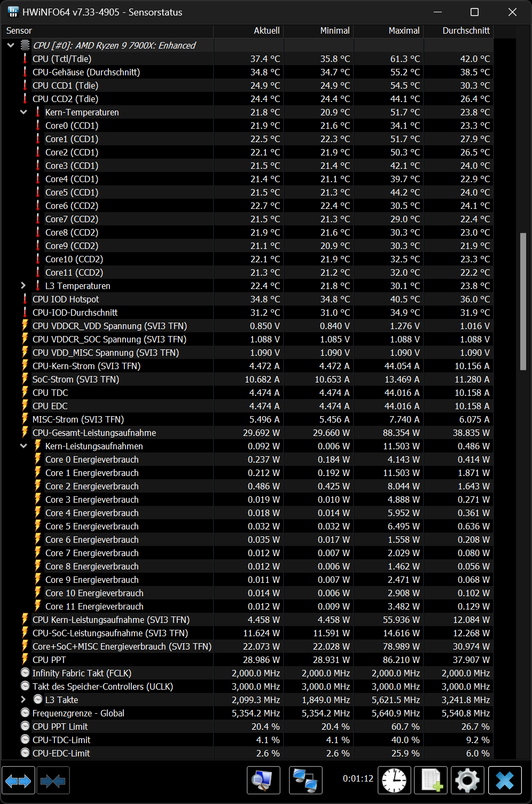This screenshot has width=532, height=804.
Task: Select the CPU-Gehäuse (Durchschnitt) row
Action: pyautogui.click(x=247, y=72)
